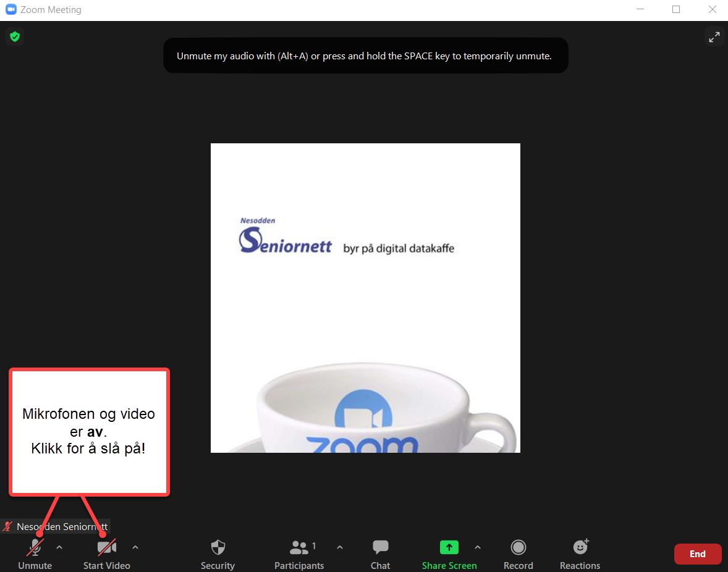Expand share options arrow beside Share Screen
Viewport: 728px width, 572px height.
pos(477,547)
